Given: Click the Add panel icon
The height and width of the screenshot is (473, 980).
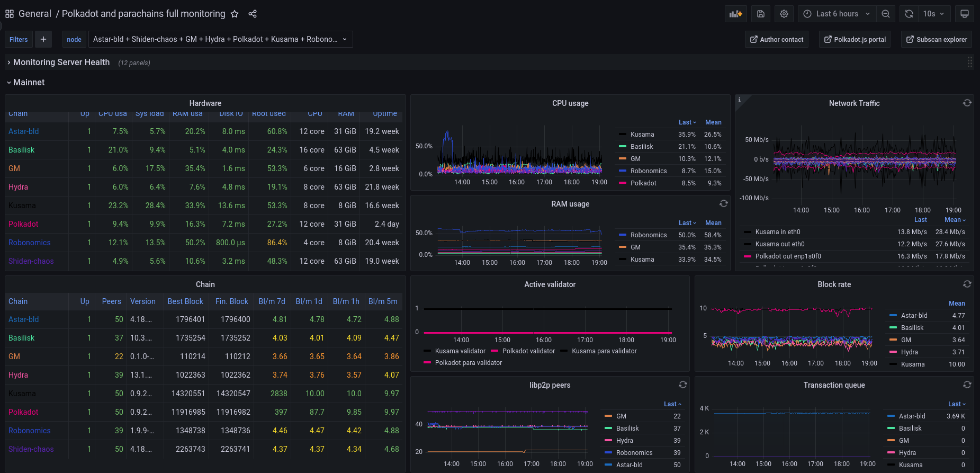Looking at the screenshot, I should pos(735,14).
